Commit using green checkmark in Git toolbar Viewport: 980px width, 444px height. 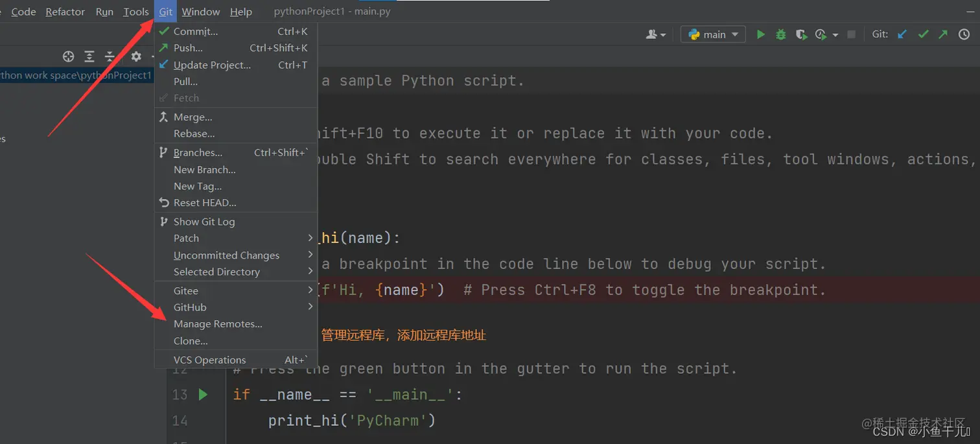(x=923, y=34)
